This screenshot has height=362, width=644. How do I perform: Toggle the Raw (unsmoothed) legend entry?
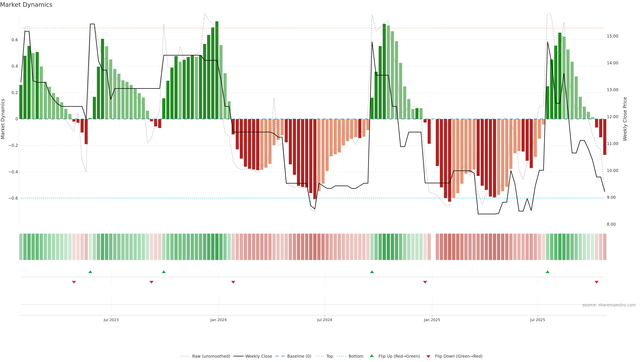(x=211, y=356)
